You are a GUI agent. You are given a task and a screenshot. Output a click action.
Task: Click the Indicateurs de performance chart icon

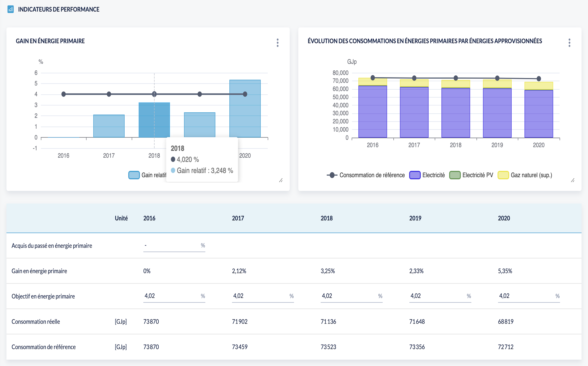tap(10, 9)
